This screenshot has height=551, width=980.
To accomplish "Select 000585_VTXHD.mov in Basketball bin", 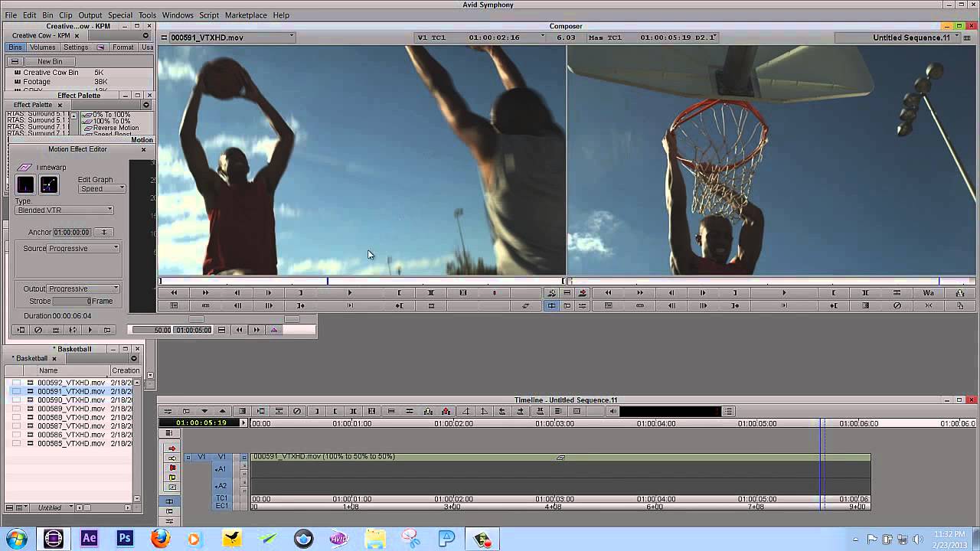I will [x=71, y=443].
